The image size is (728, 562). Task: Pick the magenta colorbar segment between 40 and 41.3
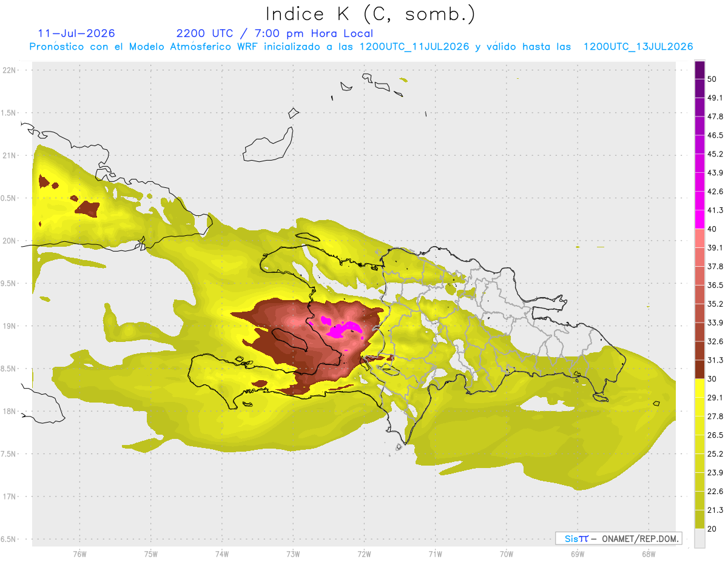click(699, 219)
